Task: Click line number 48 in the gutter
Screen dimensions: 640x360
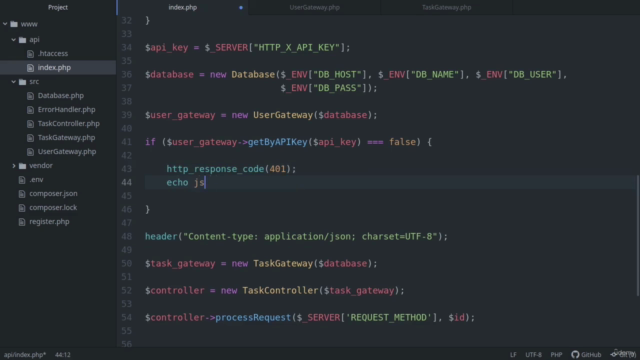Action: point(127,236)
